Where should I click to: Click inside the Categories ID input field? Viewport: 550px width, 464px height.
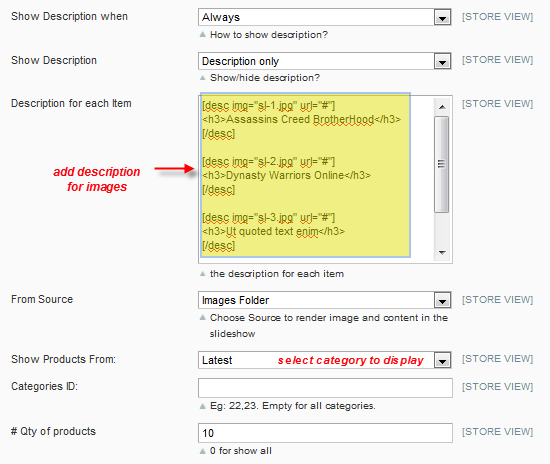325,388
